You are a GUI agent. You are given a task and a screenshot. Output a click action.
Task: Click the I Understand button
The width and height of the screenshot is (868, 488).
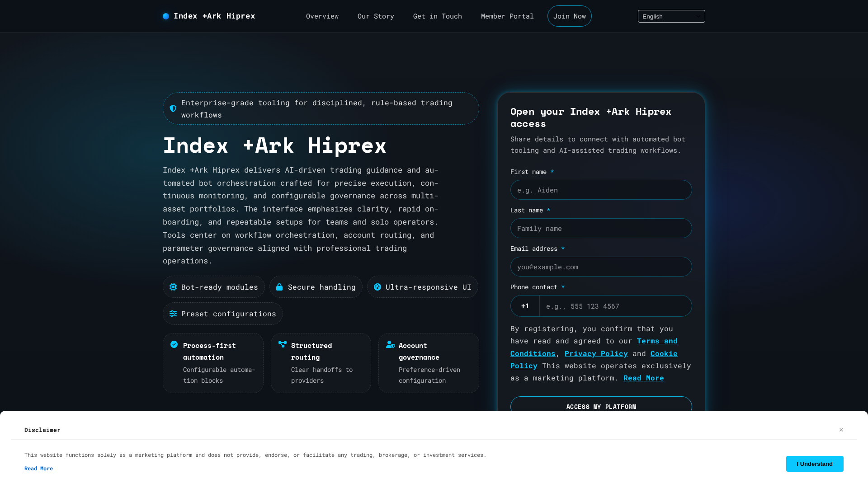pos(815,464)
